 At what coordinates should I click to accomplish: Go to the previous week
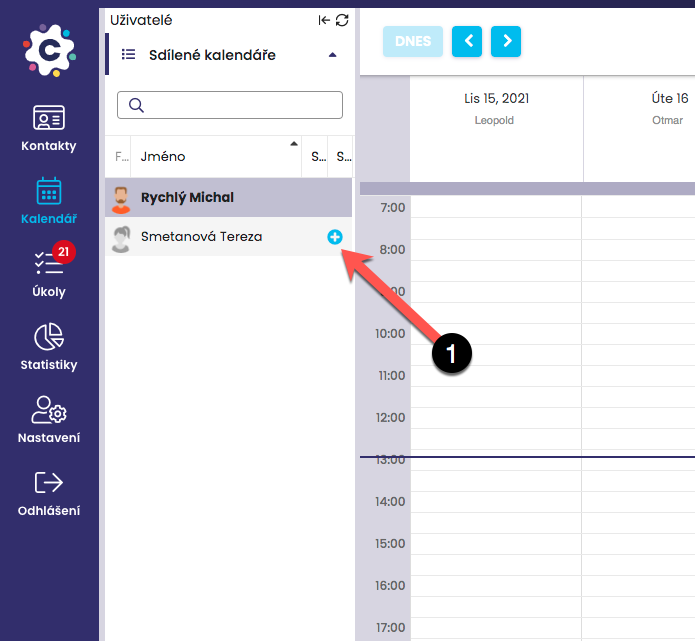467,41
